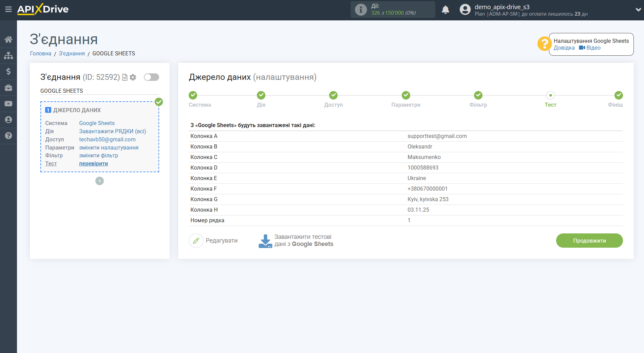
Task: Open the connections sitemap icon in sidebar
Action: [8, 55]
